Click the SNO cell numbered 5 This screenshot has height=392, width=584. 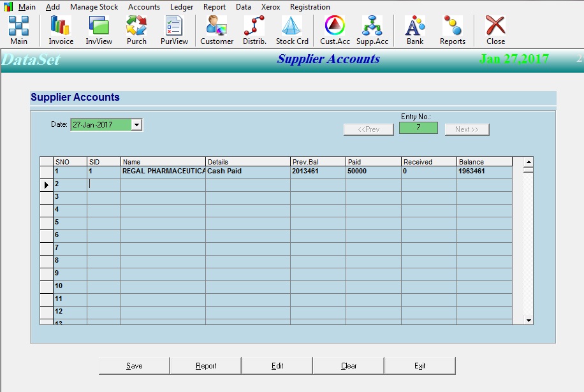[x=70, y=222]
